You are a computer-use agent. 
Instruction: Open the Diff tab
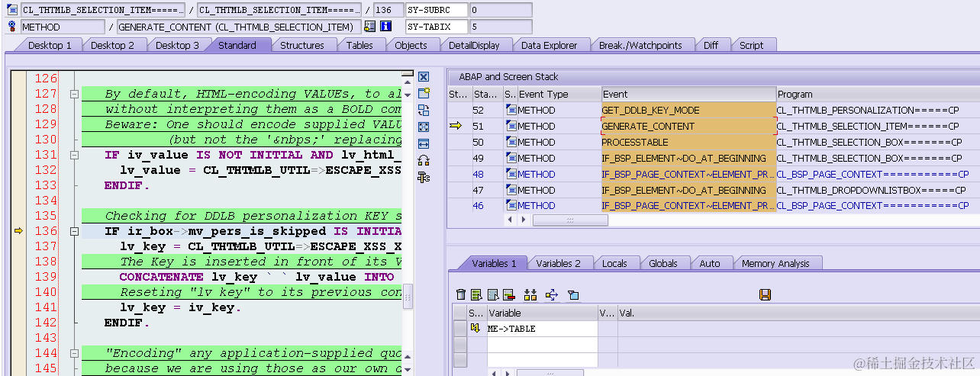[x=711, y=45]
